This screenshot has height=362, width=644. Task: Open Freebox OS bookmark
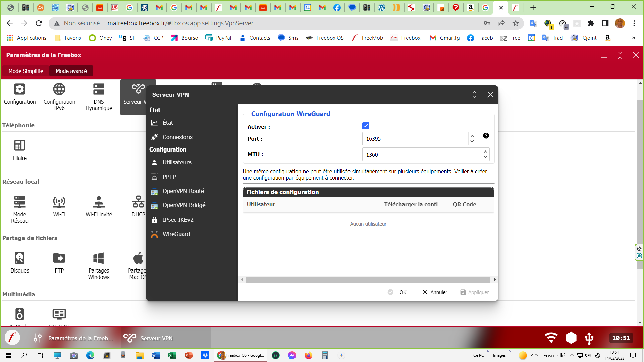325,38
